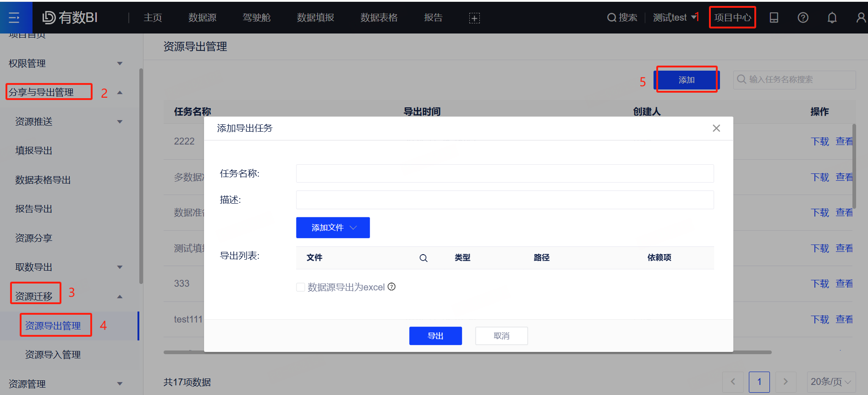868x395 pixels.
Task: Click the help question mark icon
Action: coord(802,18)
